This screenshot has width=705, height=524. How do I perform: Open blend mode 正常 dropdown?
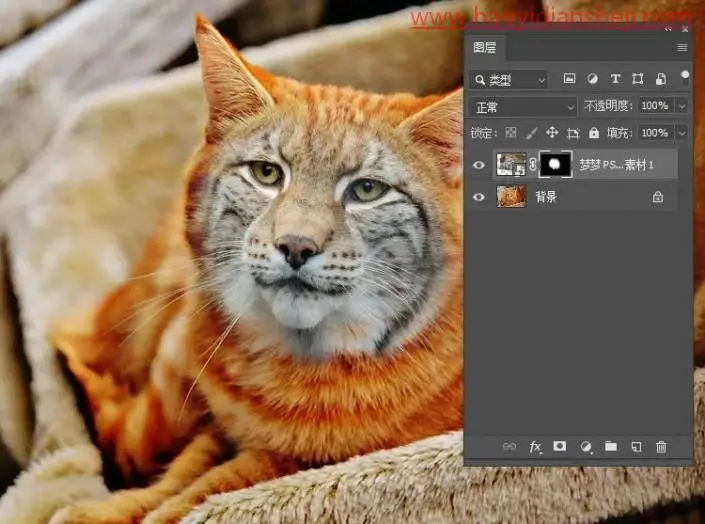[x=523, y=107]
